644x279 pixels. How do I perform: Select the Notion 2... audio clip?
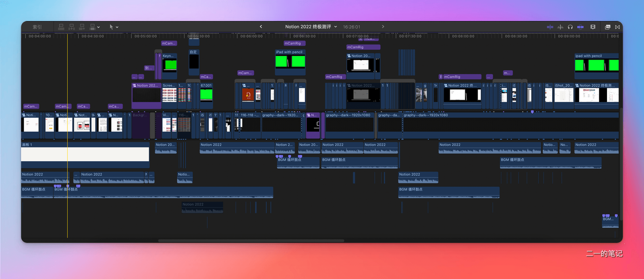tap(285, 148)
